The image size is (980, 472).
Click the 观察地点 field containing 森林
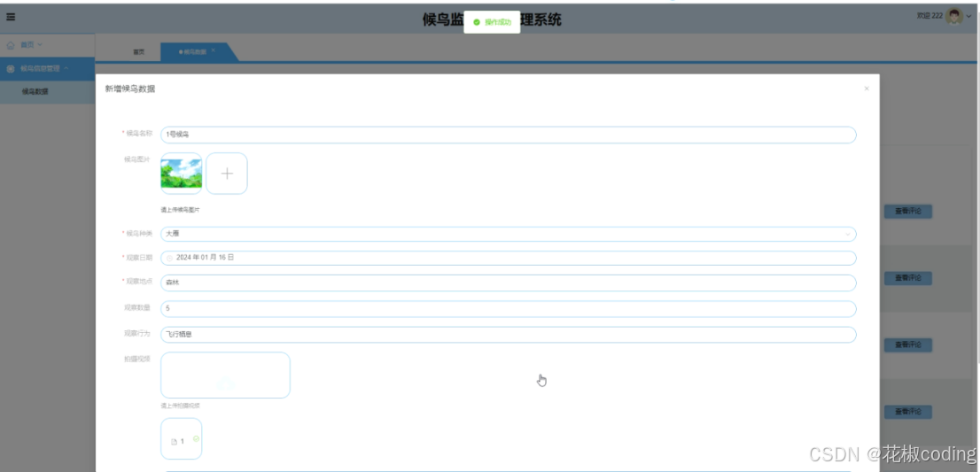point(508,282)
